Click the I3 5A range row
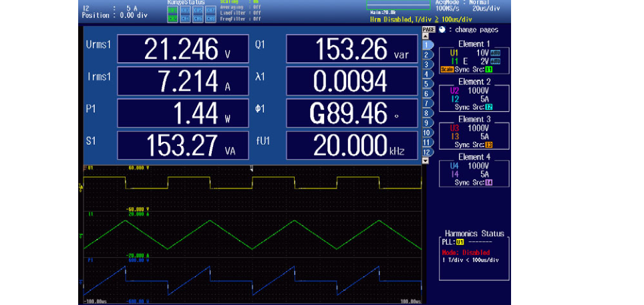This screenshot has width=644, height=305. click(470, 136)
